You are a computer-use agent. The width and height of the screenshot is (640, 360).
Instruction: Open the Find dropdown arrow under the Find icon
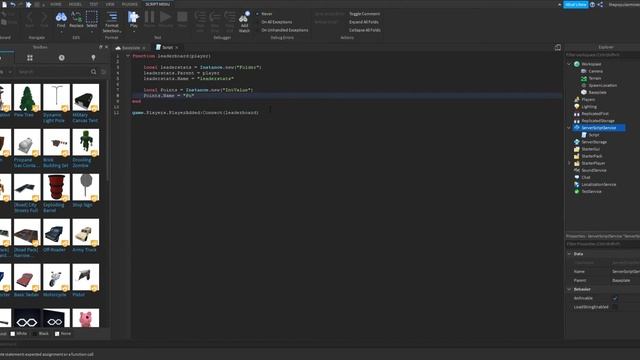(61, 31)
